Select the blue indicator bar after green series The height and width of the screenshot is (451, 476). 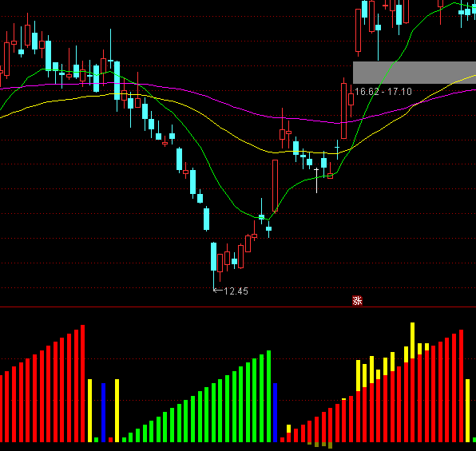click(x=275, y=413)
